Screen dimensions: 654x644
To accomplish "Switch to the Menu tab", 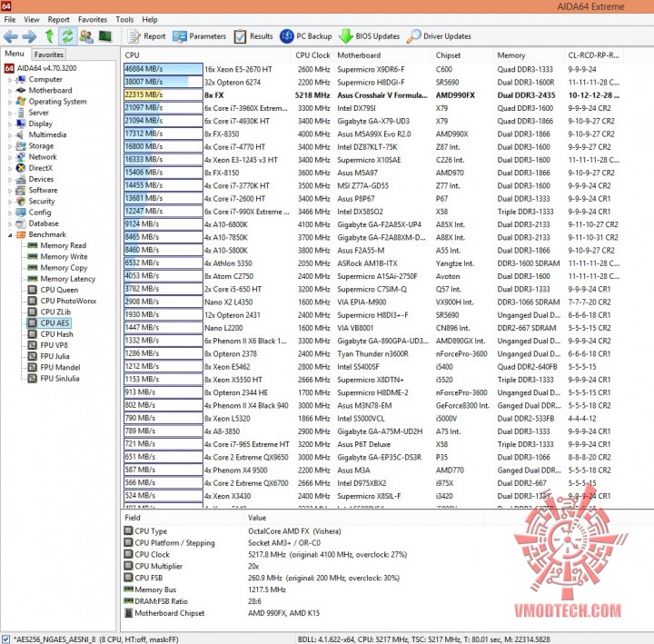I will coord(15,54).
